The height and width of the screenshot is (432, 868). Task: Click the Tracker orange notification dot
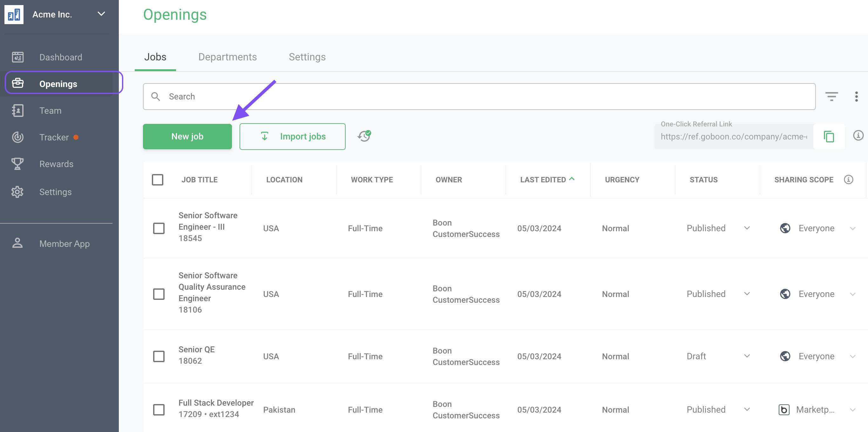(76, 137)
